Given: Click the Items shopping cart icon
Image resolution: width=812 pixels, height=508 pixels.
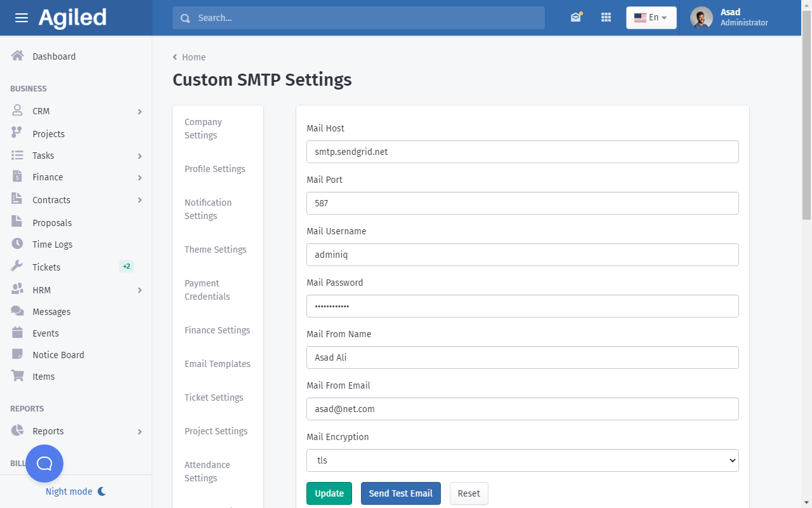Looking at the screenshot, I should click(x=18, y=376).
